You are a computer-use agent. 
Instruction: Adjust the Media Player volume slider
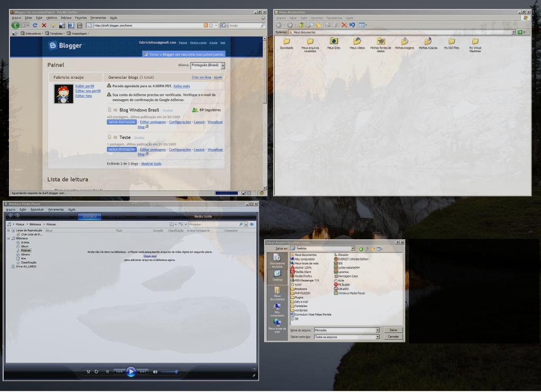point(170,372)
